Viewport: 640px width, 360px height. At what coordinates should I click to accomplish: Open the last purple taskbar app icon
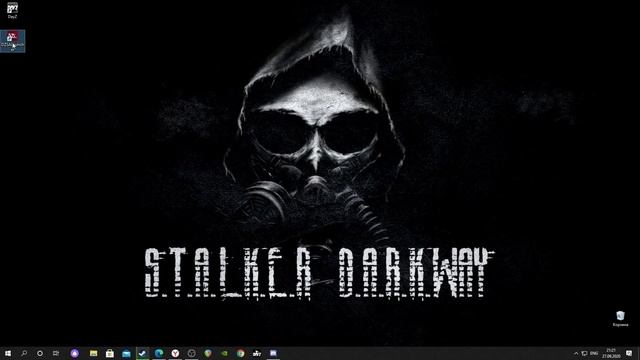tap(273, 353)
